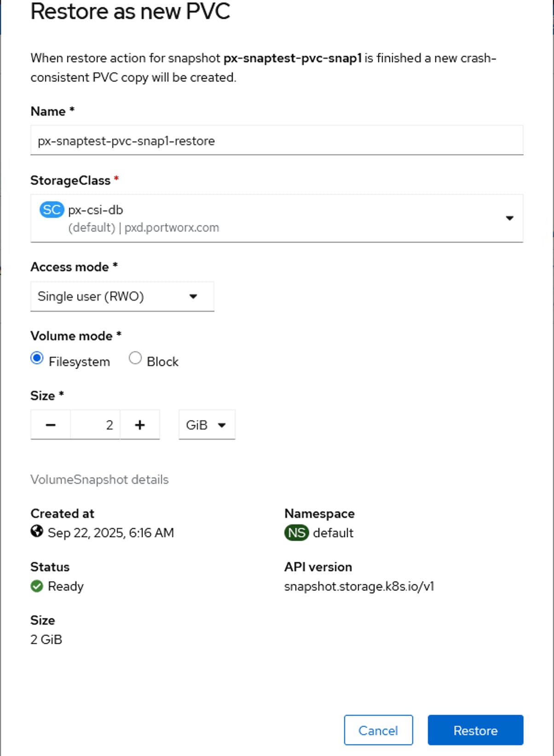Click the green Ready status checkmark icon

[x=37, y=586]
